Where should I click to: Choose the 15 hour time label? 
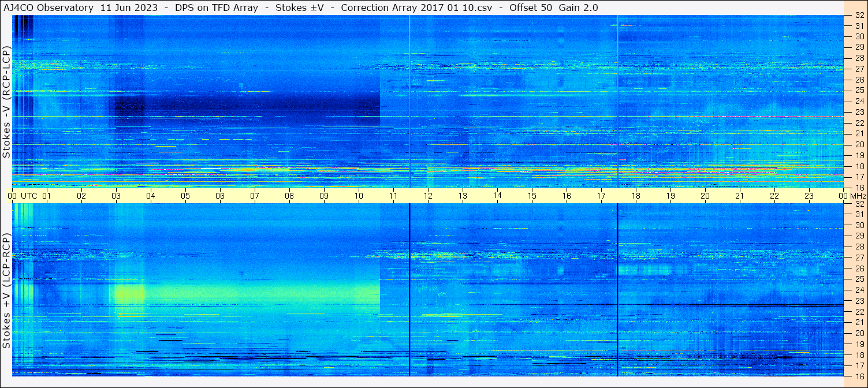(x=532, y=196)
